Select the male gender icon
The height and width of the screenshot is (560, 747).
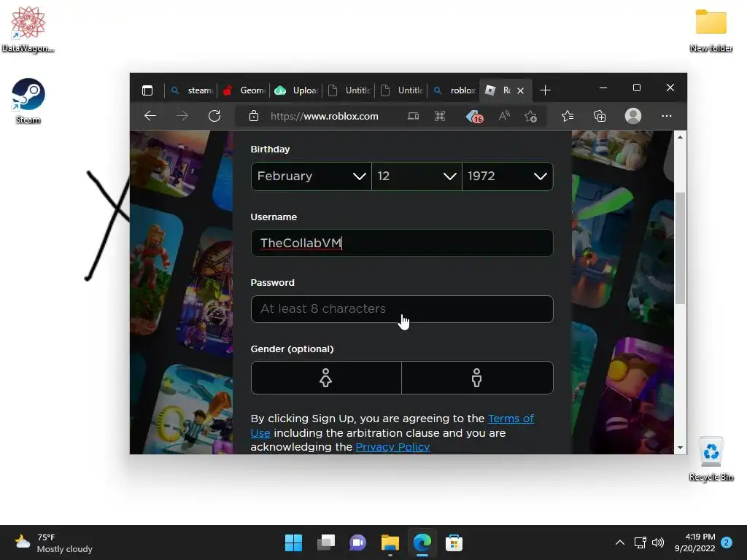[477, 378]
